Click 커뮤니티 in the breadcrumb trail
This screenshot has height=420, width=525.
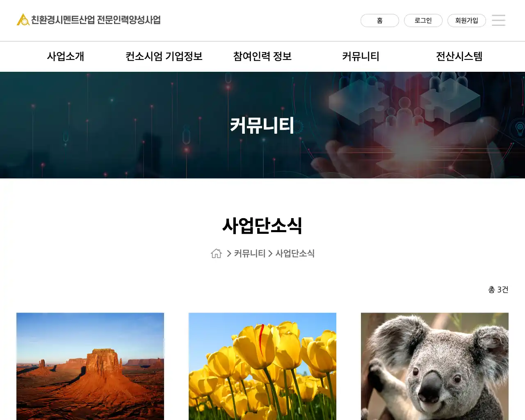click(249, 253)
